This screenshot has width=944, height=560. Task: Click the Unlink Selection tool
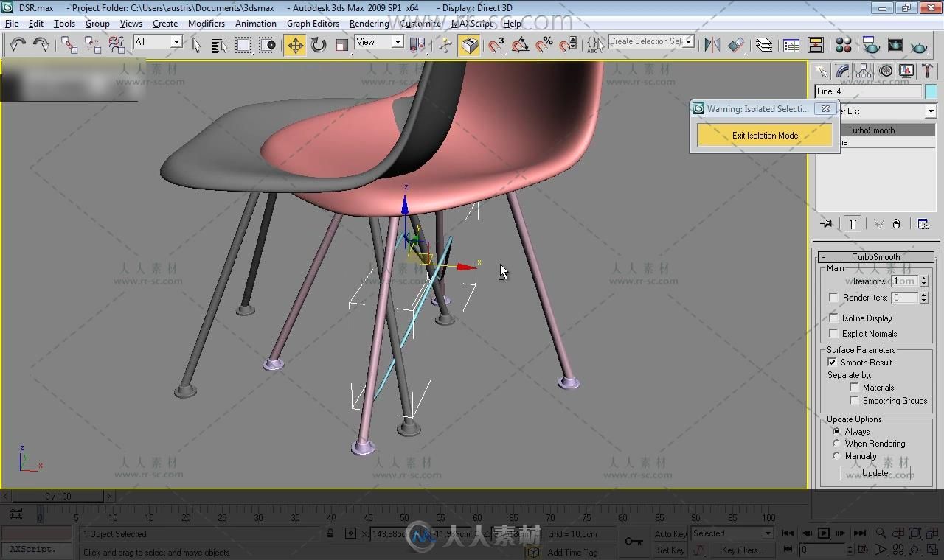pyautogui.click(x=93, y=45)
